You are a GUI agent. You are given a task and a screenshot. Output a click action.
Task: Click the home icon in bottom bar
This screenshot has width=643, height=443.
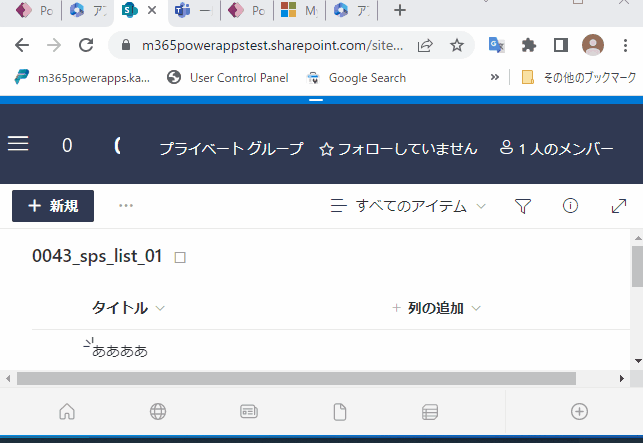point(67,411)
